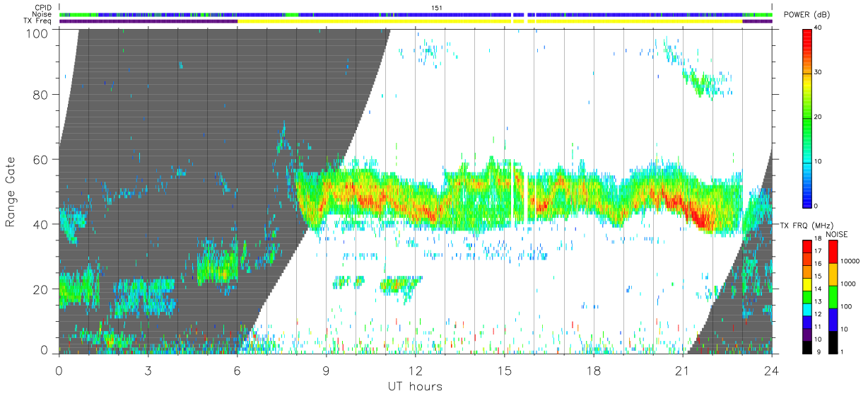Click the 14 label on TX FRQ legend
Viewport: 868px width, 401px height.
pyautogui.click(x=818, y=290)
